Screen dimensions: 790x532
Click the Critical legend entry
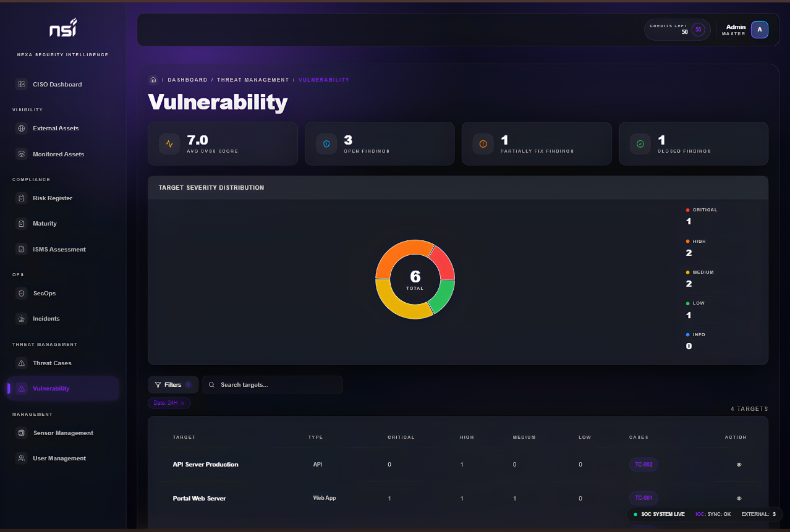pyautogui.click(x=702, y=216)
